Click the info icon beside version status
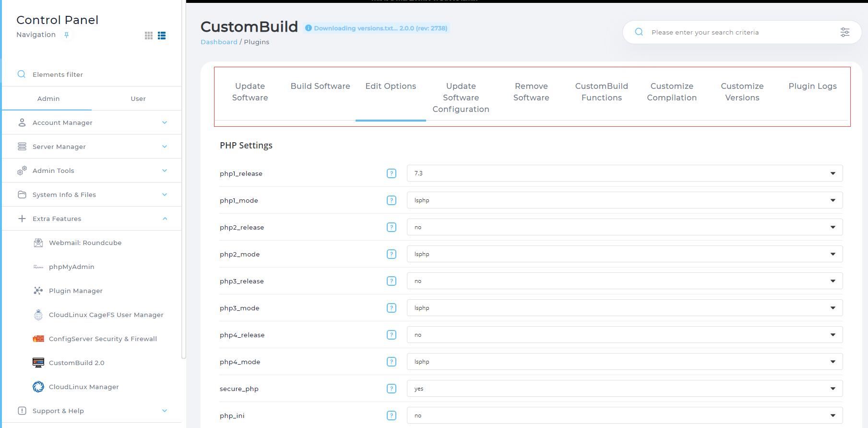Viewport: 868px width, 428px height. point(309,28)
